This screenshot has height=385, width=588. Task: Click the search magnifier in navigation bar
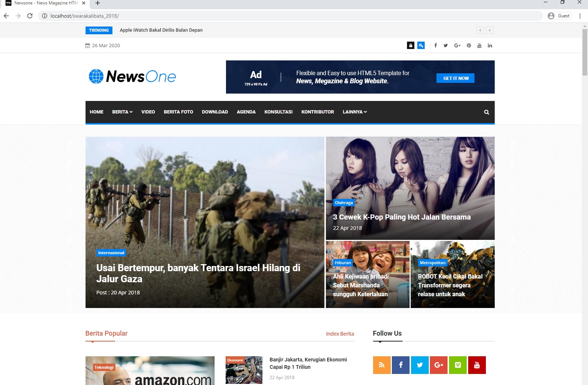(x=487, y=112)
